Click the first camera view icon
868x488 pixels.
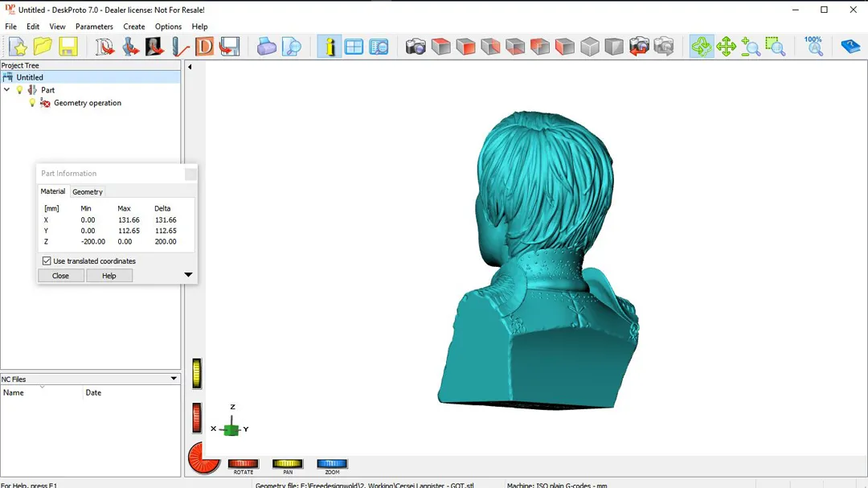(x=416, y=47)
